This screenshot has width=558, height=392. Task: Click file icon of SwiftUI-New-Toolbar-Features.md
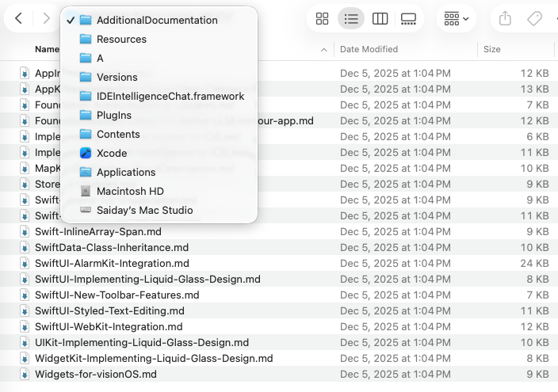(x=25, y=295)
